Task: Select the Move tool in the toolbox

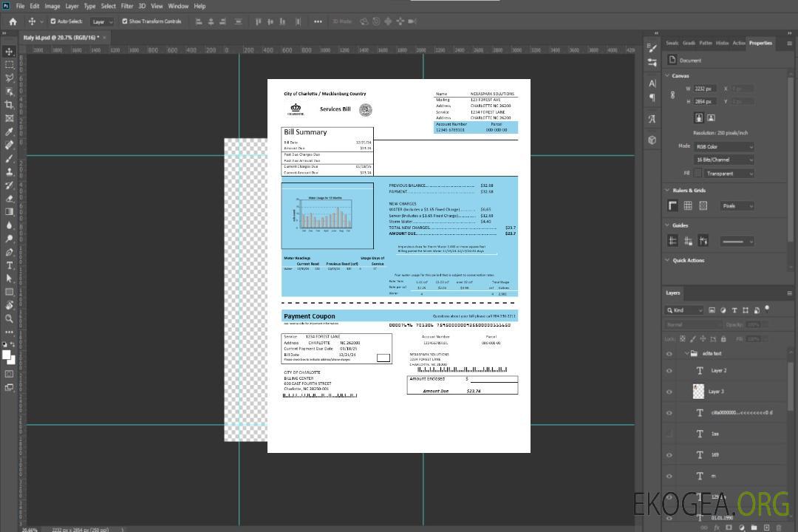Action: point(10,52)
